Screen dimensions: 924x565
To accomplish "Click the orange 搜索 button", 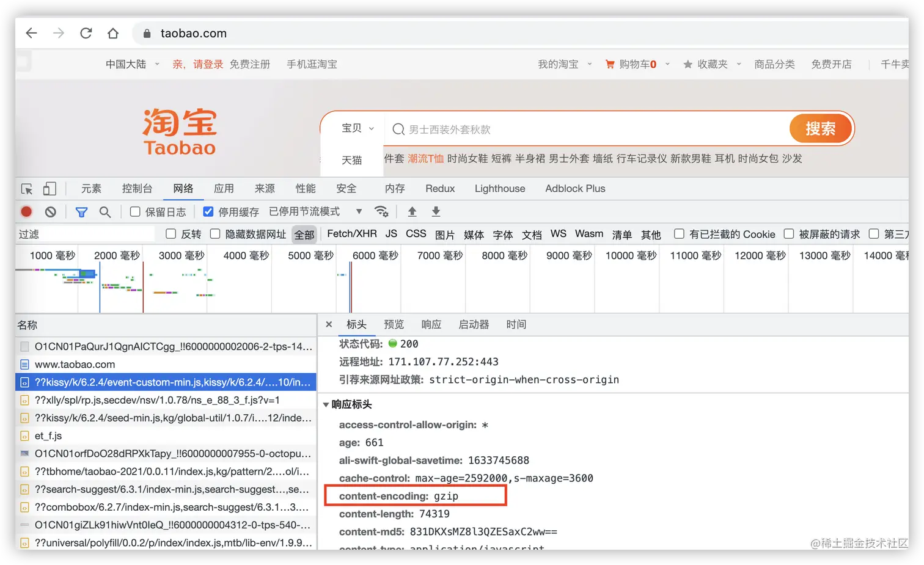I will (820, 129).
